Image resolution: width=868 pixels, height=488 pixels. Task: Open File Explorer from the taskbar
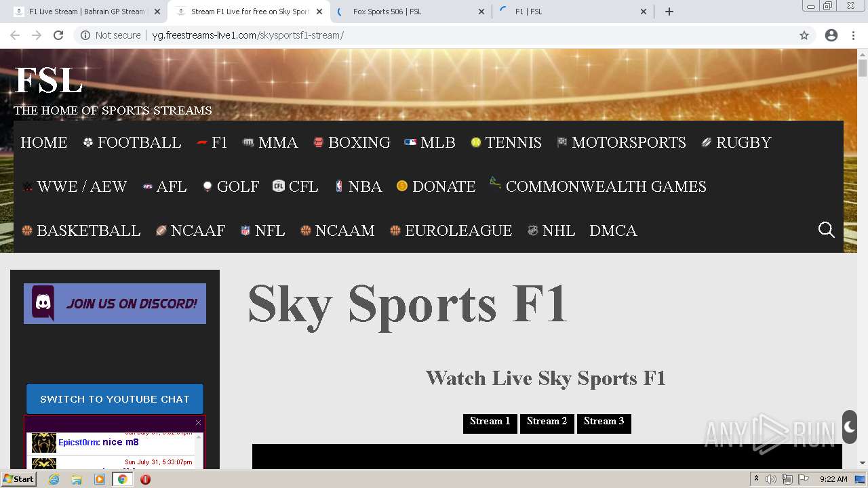click(x=77, y=479)
